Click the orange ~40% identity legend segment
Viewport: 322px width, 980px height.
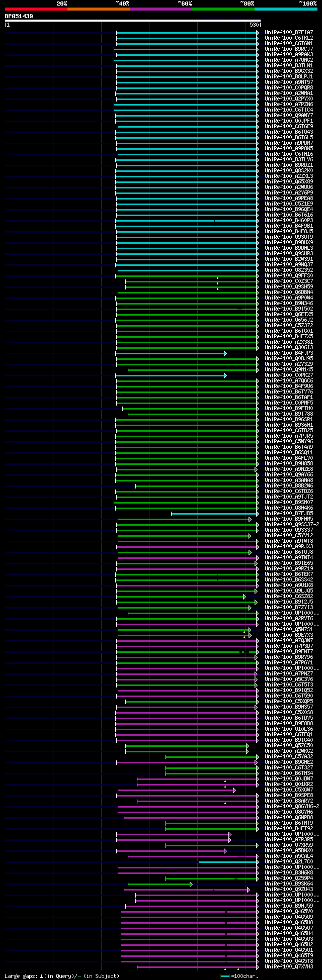point(98,9)
